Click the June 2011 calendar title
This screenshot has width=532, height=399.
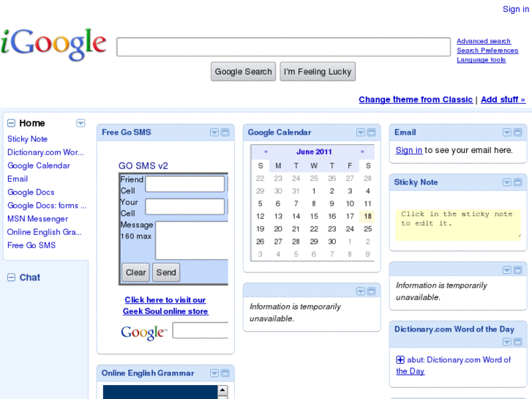coord(314,152)
